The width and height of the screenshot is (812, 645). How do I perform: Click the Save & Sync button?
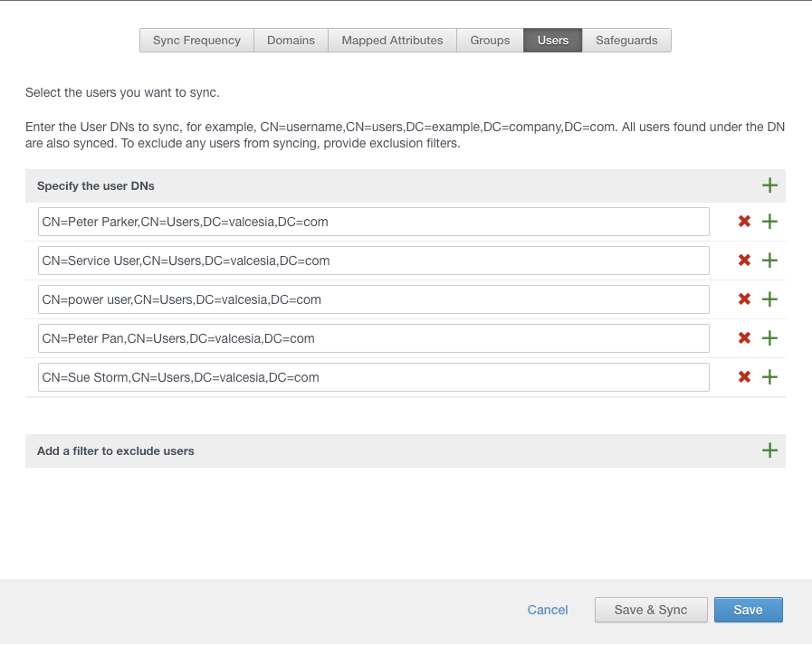tap(650, 610)
